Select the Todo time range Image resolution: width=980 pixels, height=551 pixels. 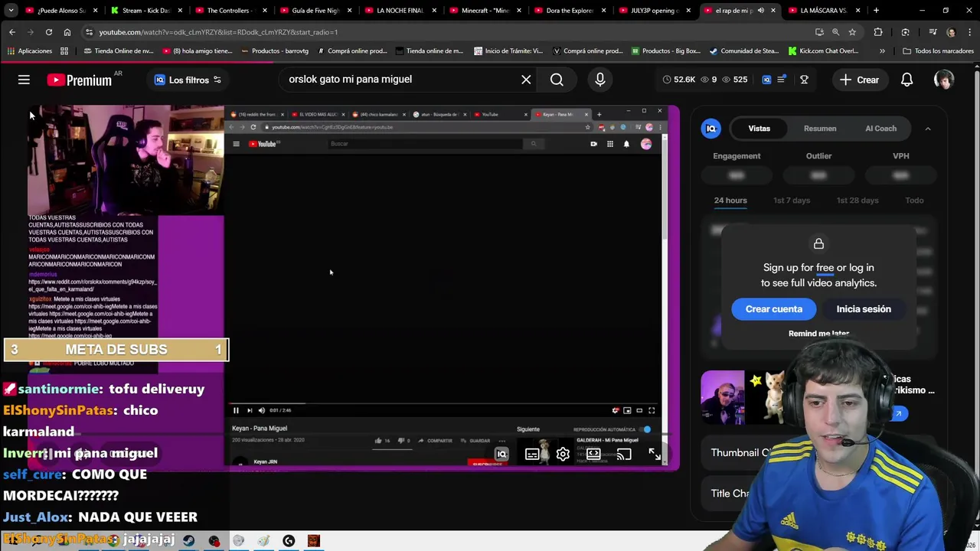tap(914, 201)
